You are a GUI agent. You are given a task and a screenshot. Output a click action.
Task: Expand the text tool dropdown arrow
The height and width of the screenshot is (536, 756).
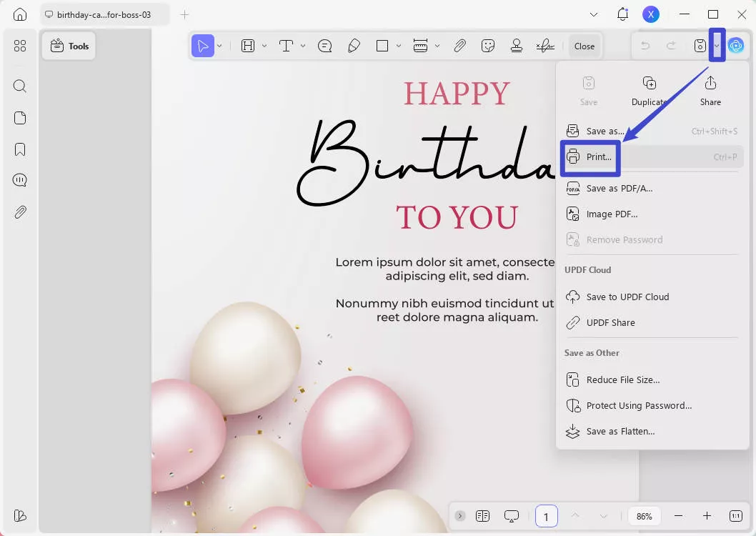pos(303,46)
